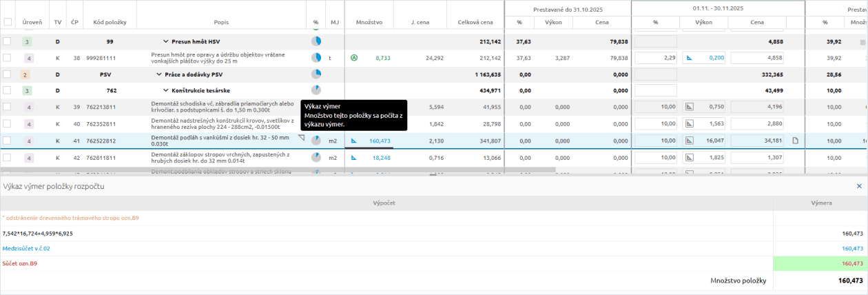Screen dimensions: 868x295
Task: Edit the Cena field showing 34,181
Action: [758, 141]
